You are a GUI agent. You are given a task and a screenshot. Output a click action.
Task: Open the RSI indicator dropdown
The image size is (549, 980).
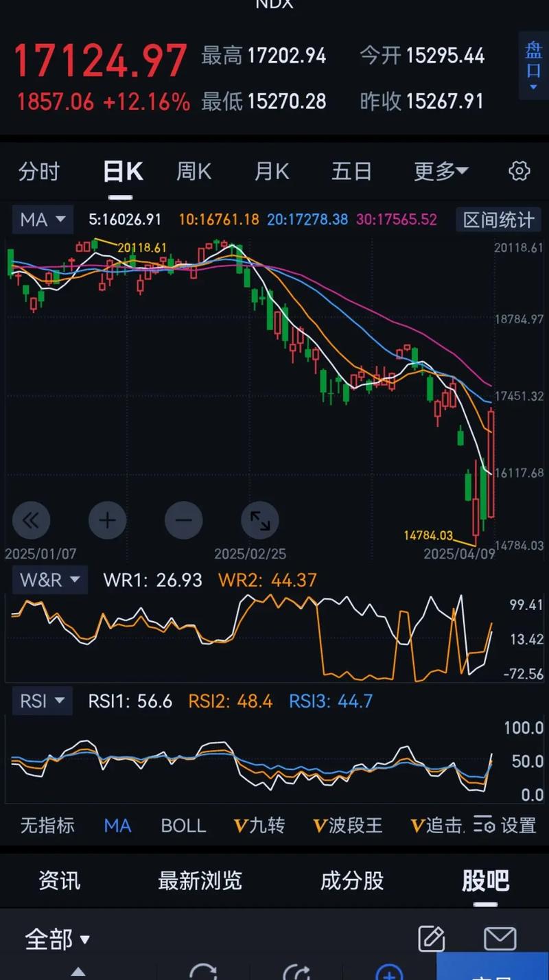tap(42, 701)
